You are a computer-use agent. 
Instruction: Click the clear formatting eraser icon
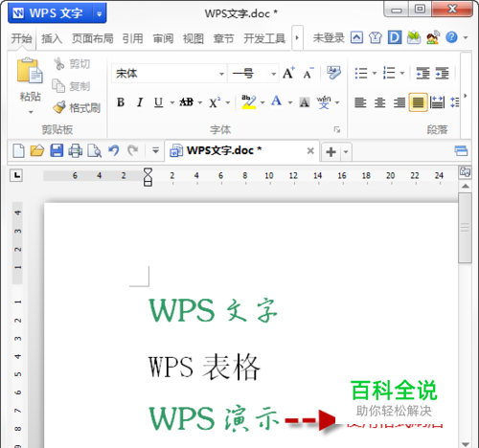click(x=333, y=73)
